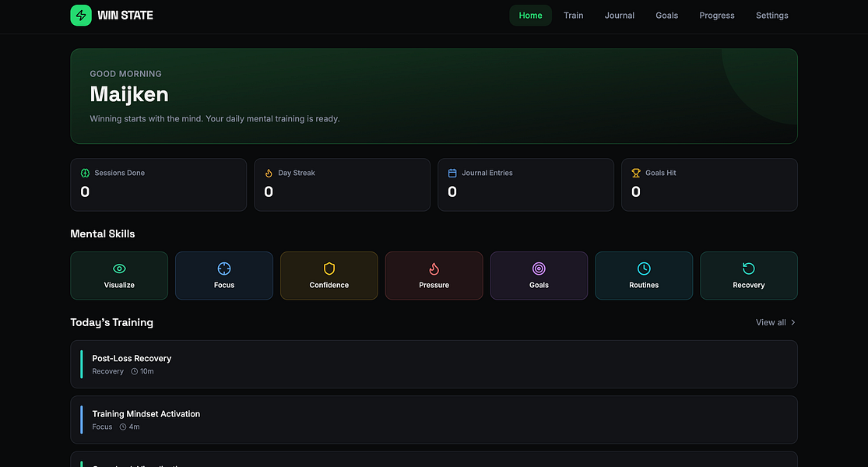Image resolution: width=868 pixels, height=467 pixels.
Task: Click the green lightning bolt logo icon
Action: coord(81,16)
